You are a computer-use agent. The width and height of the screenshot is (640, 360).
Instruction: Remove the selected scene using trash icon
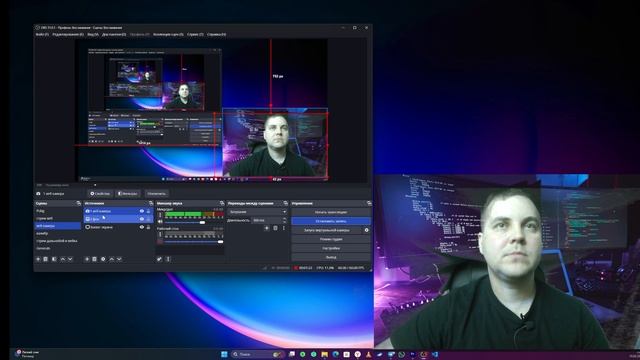pyautogui.click(x=46, y=259)
